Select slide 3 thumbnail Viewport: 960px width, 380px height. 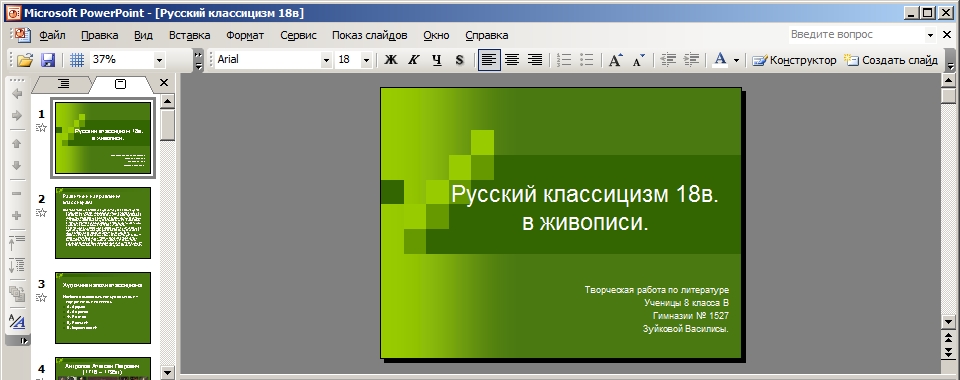103,308
